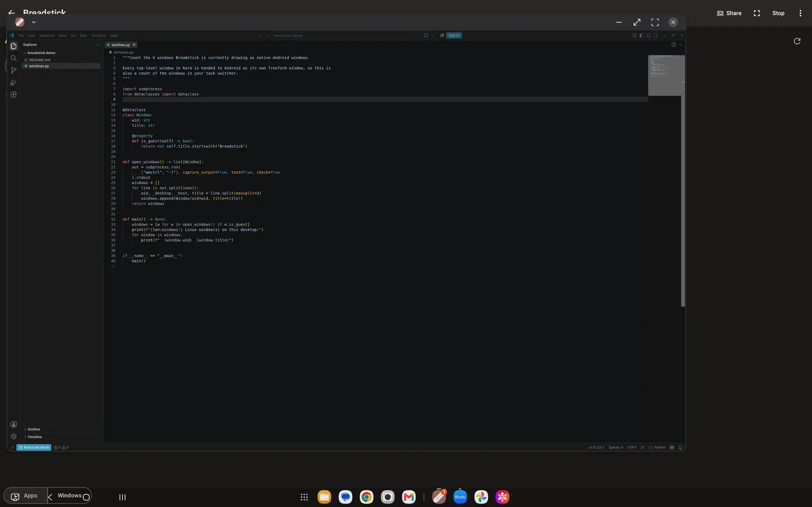Open notifications bell in status bar
Viewport: 812px width, 507px height.
pyautogui.click(x=680, y=447)
